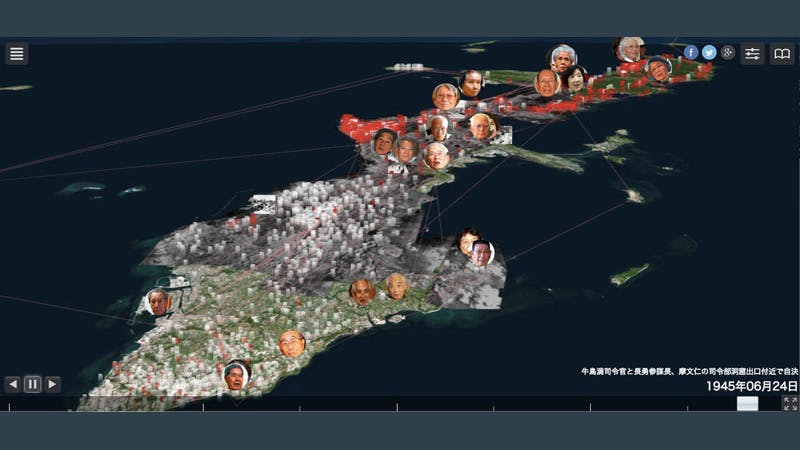Pause the timeline animation
This screenshot has height=450, width=800.
click(x=32, y=384)
